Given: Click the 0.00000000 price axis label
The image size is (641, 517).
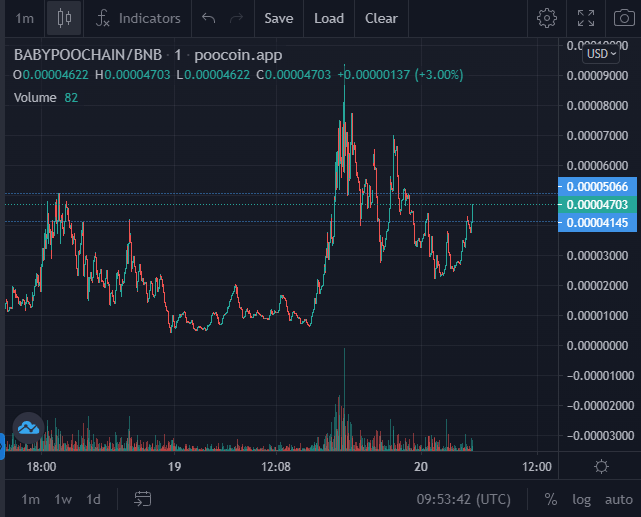Looking at the screenshot, I should click(597, 345).
